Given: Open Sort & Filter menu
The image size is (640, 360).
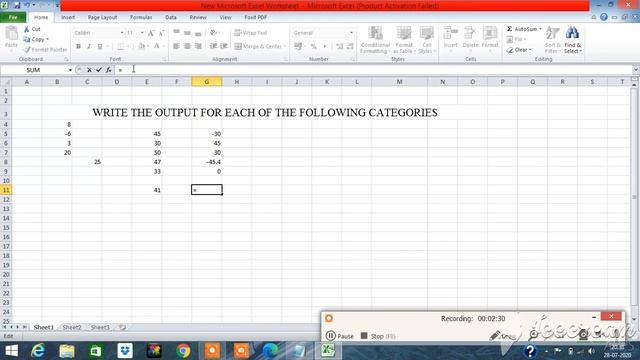Looking at the screenshot, I should point(552,40).
